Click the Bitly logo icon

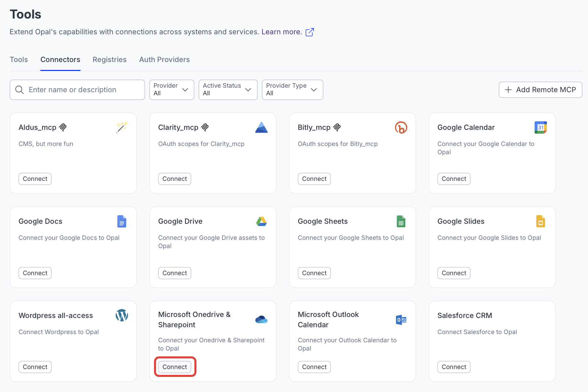pos(401,127)
